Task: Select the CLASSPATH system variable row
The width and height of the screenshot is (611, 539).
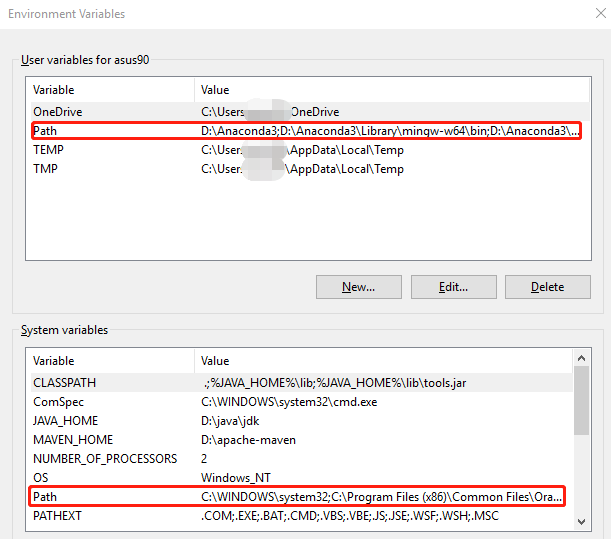Action: point(302,383)
